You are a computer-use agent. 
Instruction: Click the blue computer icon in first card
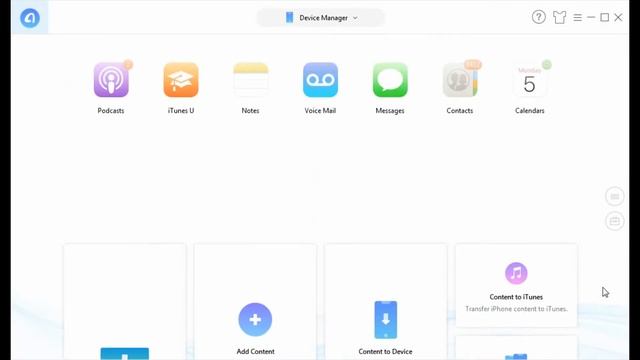coord(125,353)
